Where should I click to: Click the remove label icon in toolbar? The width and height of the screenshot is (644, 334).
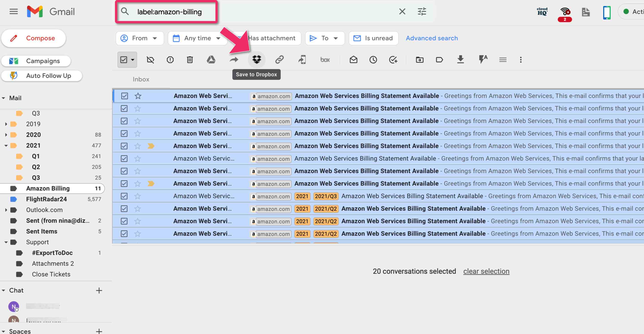[x=150, y=60]
